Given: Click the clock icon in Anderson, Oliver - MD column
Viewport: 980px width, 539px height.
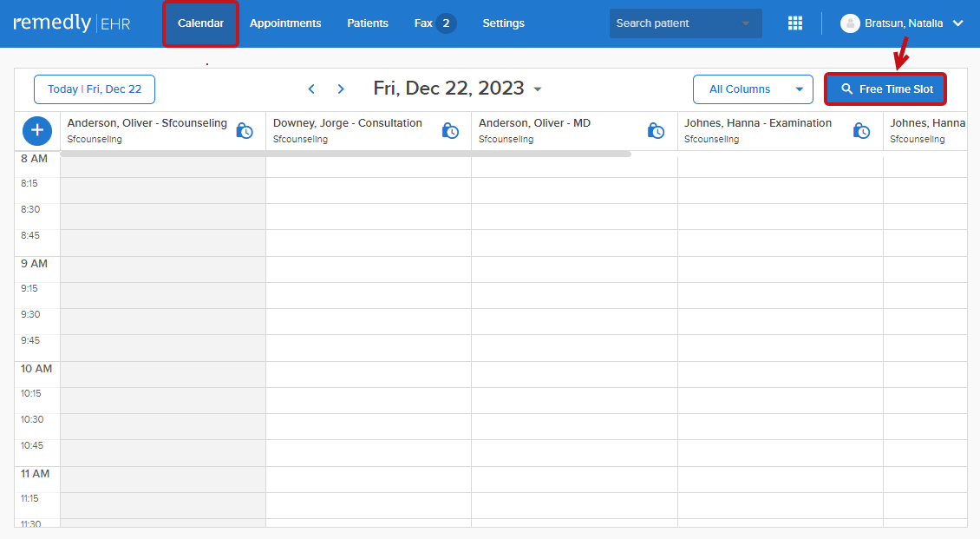Looking at the screenshot, I should (x=656, y=129).
